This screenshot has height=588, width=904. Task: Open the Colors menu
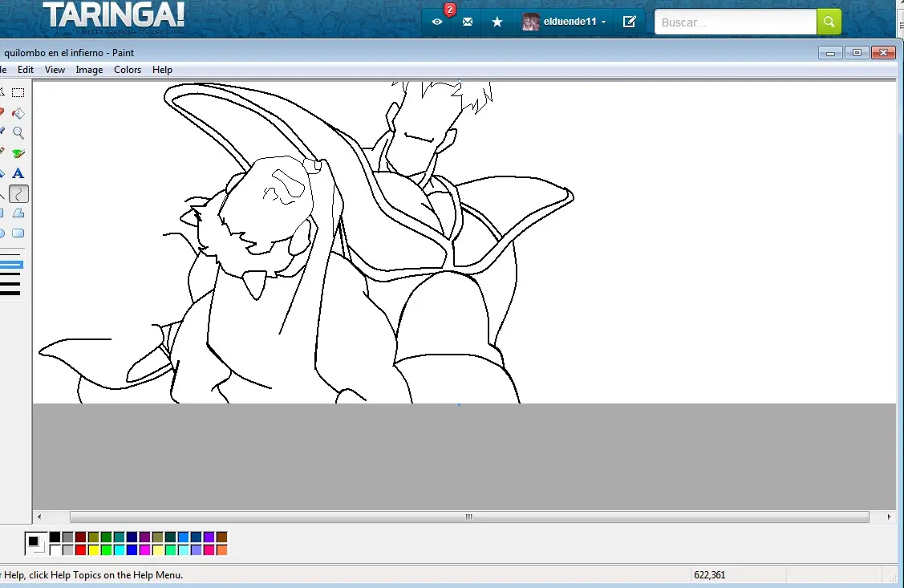(128, 70)
